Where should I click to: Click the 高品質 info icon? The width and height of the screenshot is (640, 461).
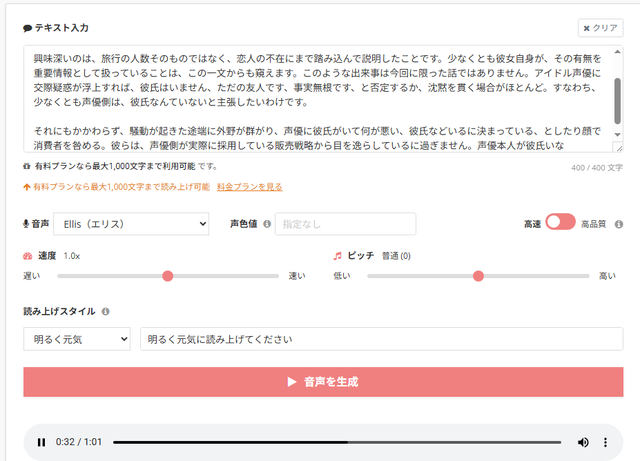pyautogui.click(x=619, y=224)
